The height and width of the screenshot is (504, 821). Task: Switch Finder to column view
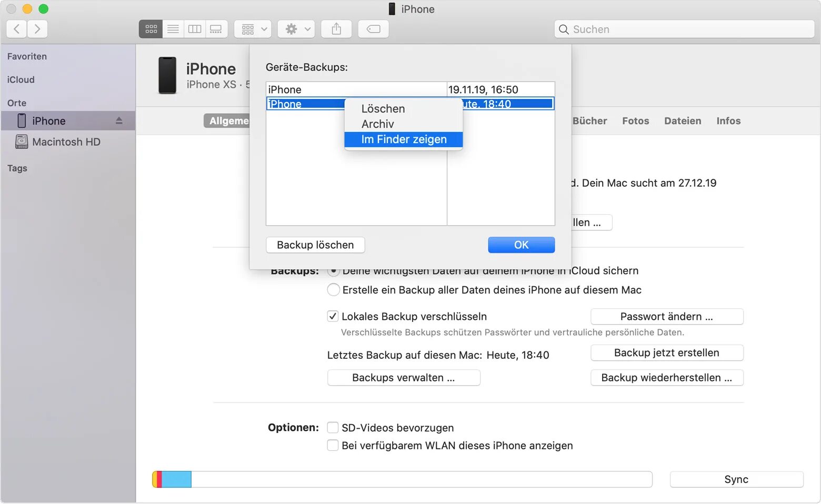pyautogui.click(x=195, y=29)
